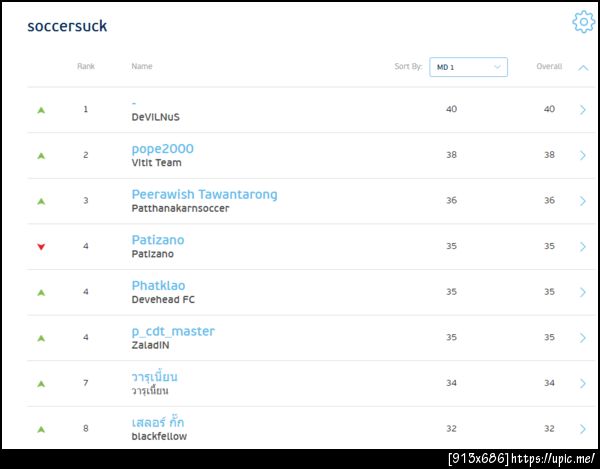The height and width of the screenshot is (469, 600).
Task: Click the p_cdt_master name link
Action: point(173,331)
